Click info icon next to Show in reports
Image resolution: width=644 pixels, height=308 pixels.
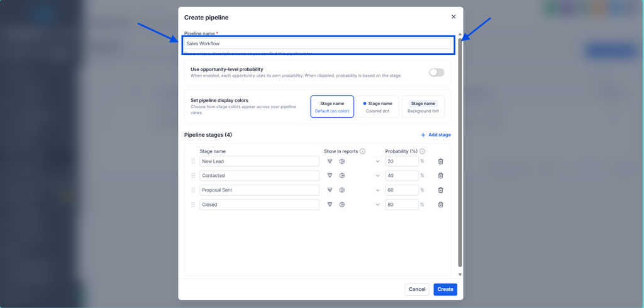(x=363, y=151)
